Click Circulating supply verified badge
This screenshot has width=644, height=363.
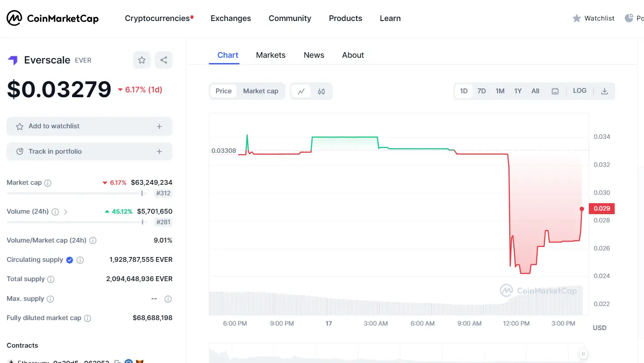tap(70, 260)
